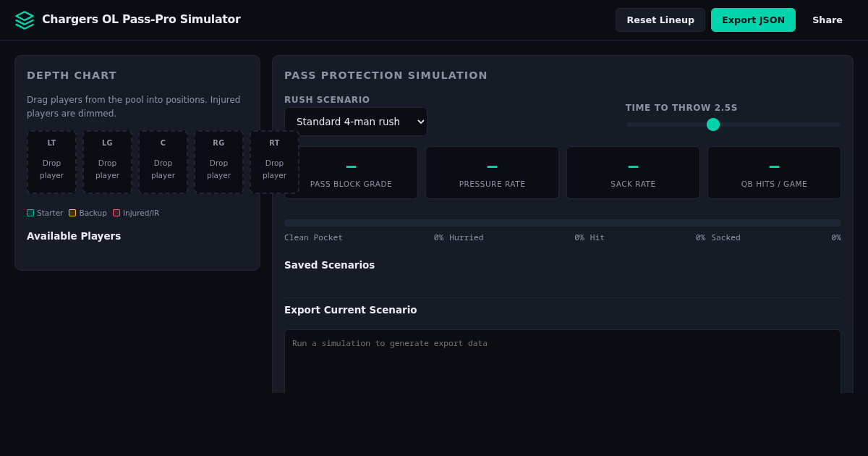This screenshot has height=456, width=868.
Task: Focus the export data text area
Action: click(x=563, y=361)
